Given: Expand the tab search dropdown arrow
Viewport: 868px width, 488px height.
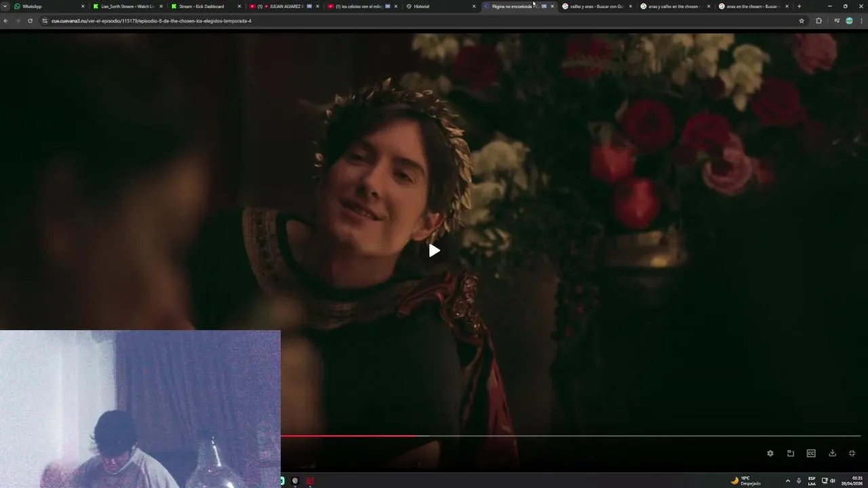Looking at the screenshot, I should pyautogui.click(x=5, y=6).
